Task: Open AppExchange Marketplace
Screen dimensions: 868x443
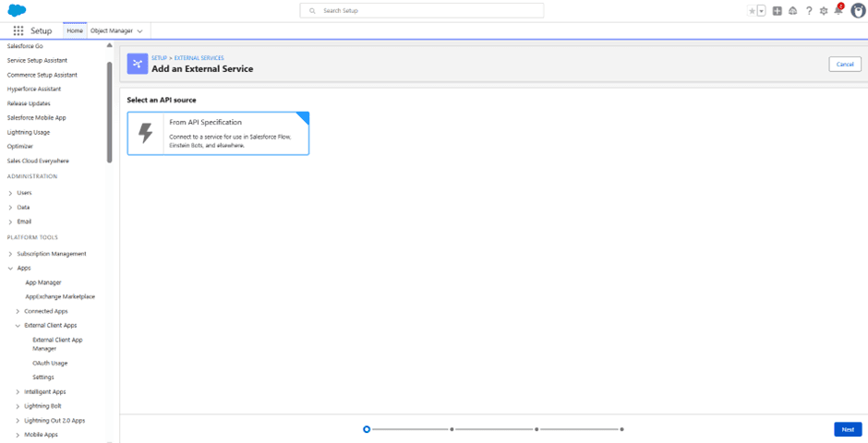Action: (x=60, y=297)
